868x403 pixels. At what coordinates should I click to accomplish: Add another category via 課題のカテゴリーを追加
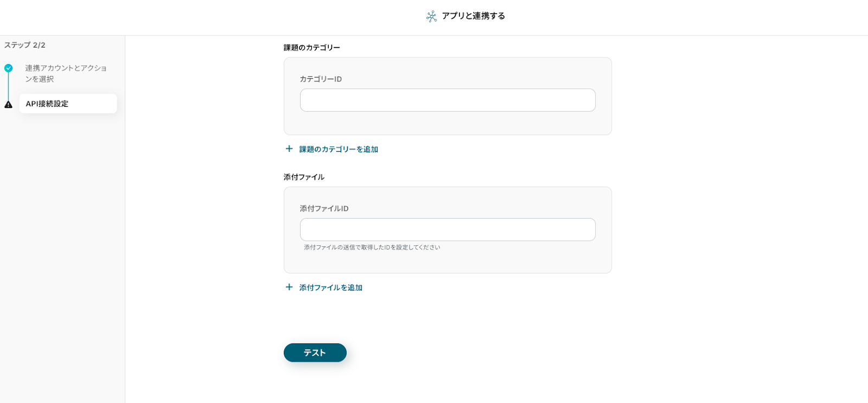339,149
